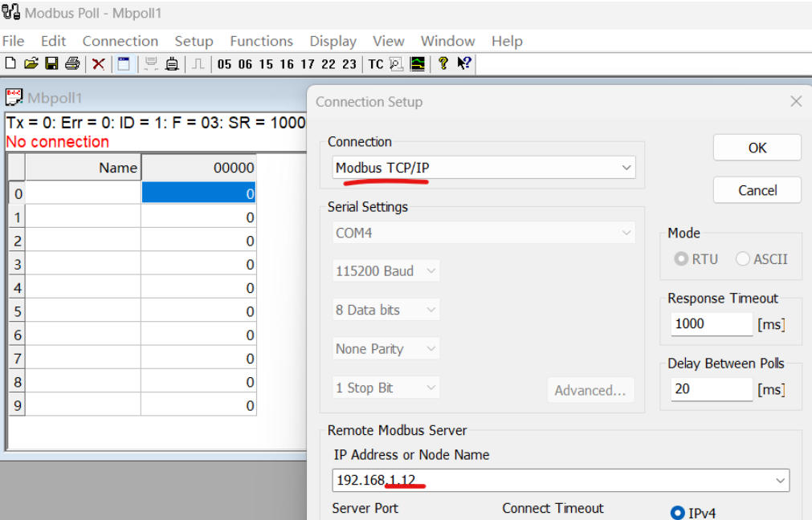Image resolution: width=812 pixels, height=520 pixels.
Task: Save the file with the floppy disk icon
Action: pos(51,64)
